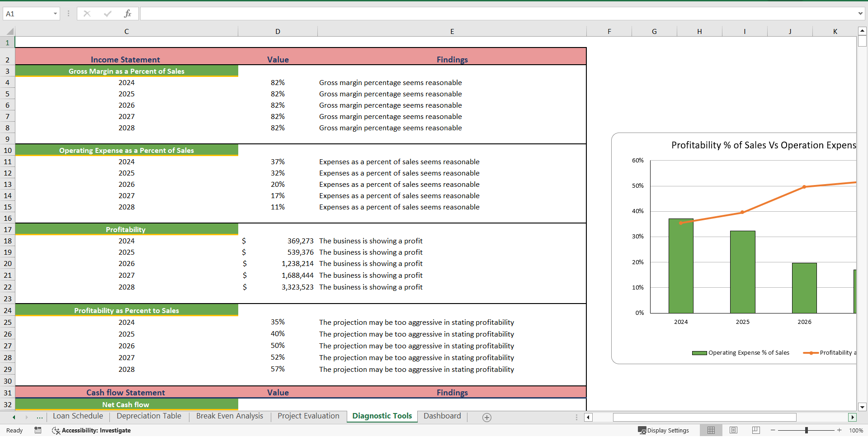Click the 2026 green bar in chart

[x=804, y=288]
